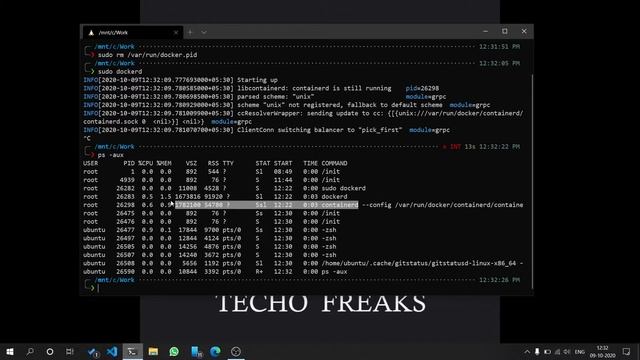Click the 'USER' column header
The width and height of the screenshot is (640, 360).
pyautogui.click(x=90, y=163)
